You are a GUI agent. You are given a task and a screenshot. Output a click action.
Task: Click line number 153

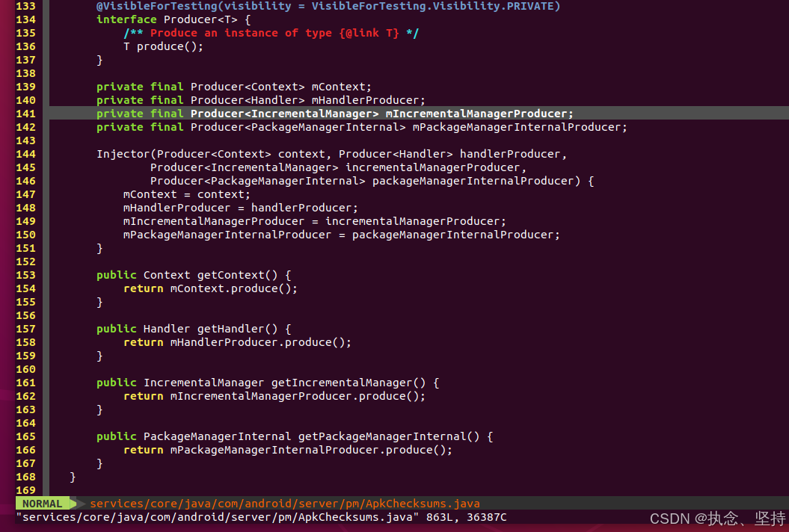pyautogui.click(x=25, y=275)
